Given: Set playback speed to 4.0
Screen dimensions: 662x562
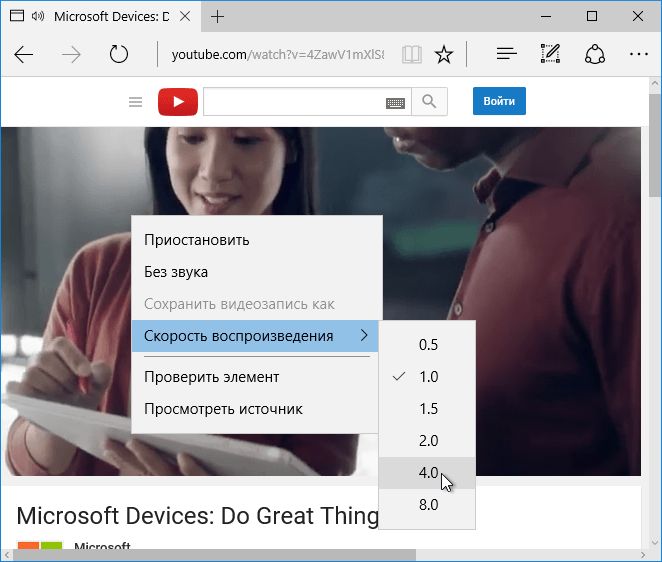Looking at the screenshot, I should coord(428,473).
